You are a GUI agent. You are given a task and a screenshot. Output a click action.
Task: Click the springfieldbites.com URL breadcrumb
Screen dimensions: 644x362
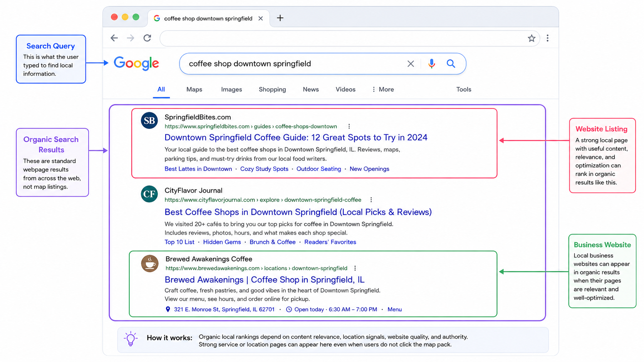point(251,127)
